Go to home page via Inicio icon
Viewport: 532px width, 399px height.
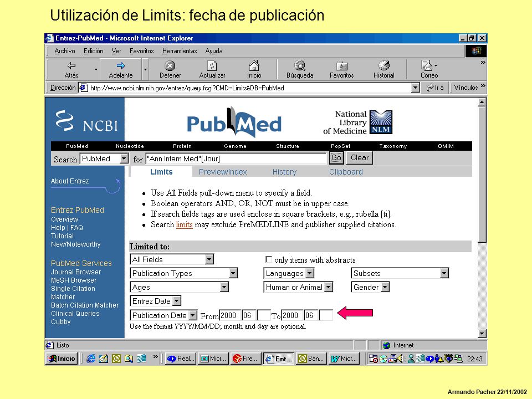pyautogui.click(x=254, y=65)
